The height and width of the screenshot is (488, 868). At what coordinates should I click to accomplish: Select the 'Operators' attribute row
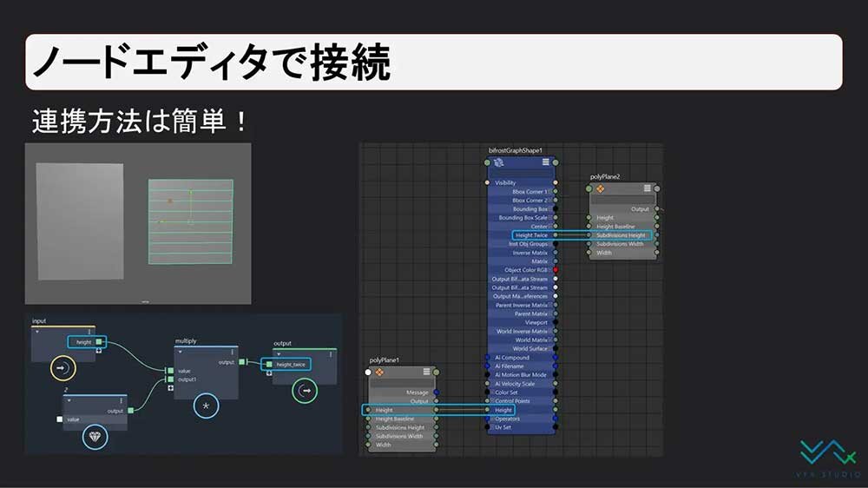click(x=507, y=419)
